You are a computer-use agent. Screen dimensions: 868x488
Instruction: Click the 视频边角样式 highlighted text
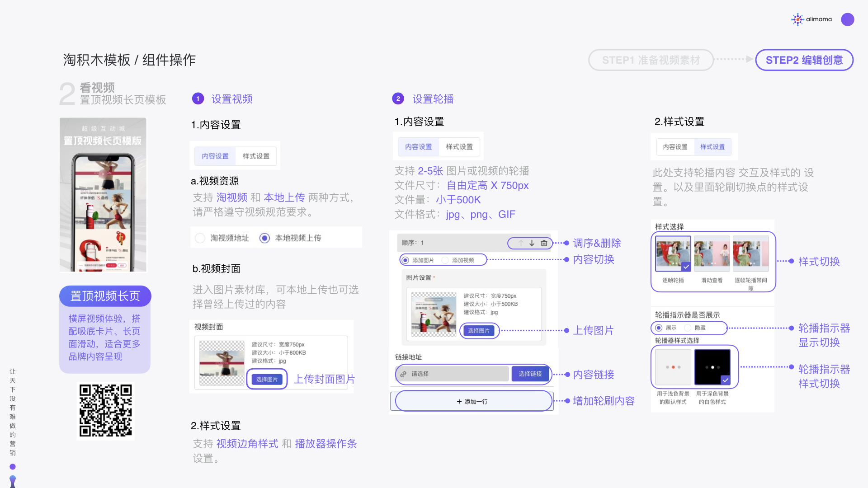click(x=247, y=444)
